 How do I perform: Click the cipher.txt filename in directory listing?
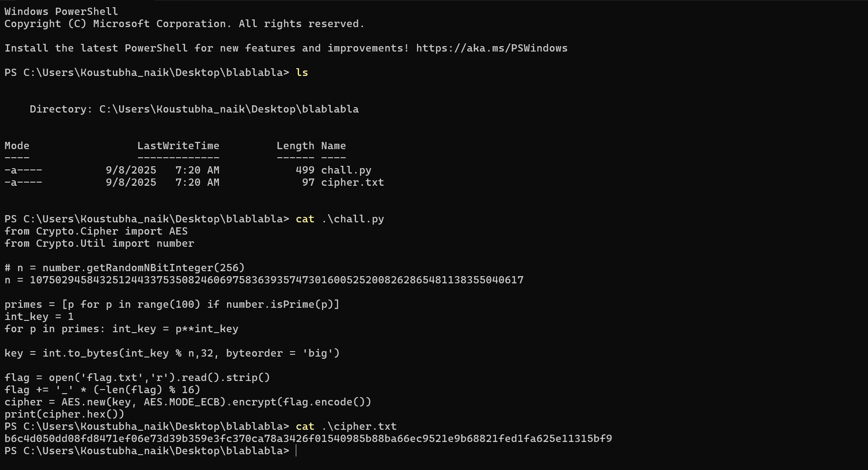click(x=352, y=183)
